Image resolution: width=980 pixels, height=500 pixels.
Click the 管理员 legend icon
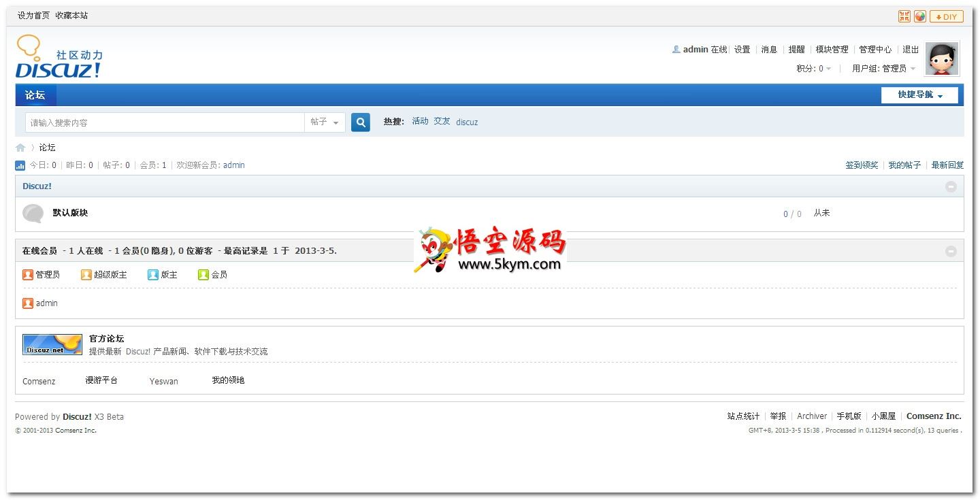click(x=28, y=275)
